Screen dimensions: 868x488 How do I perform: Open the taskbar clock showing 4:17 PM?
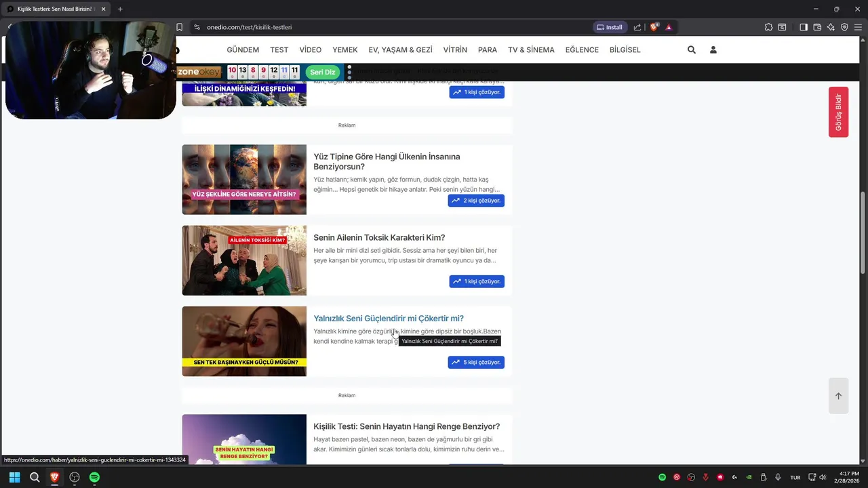click(x=848, y=477)
